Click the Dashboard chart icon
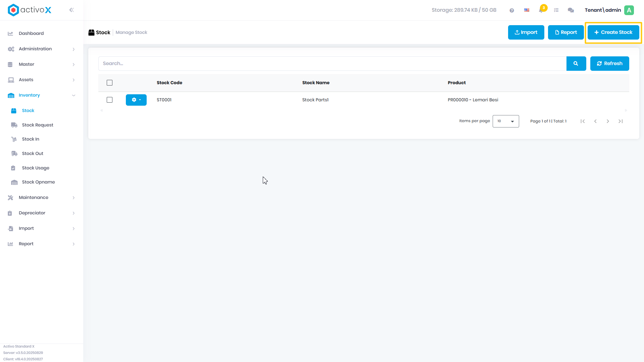This screenshot has height=362, width=644. click(x=10, y=34)
